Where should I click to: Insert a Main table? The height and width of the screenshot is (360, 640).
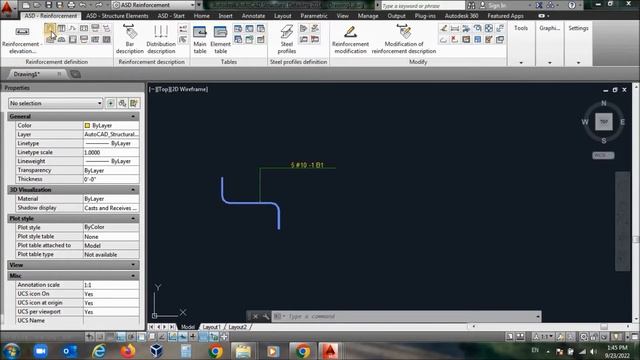tap(200, 39)
